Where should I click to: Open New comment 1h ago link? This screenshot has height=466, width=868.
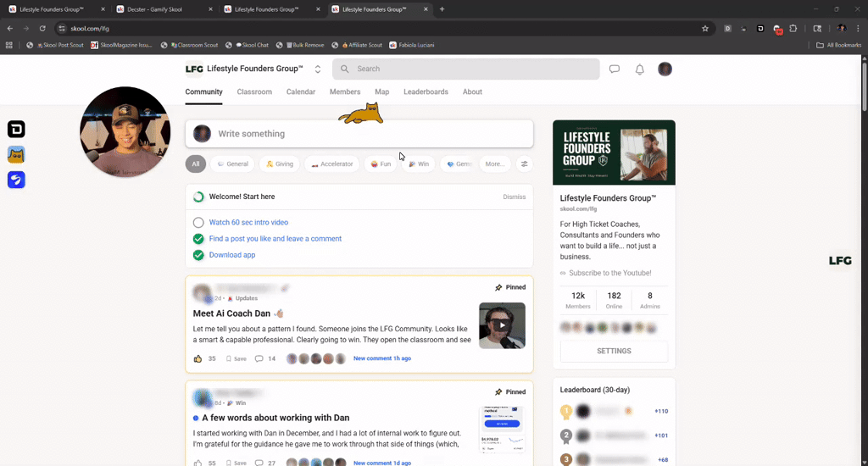pos(382,358)
